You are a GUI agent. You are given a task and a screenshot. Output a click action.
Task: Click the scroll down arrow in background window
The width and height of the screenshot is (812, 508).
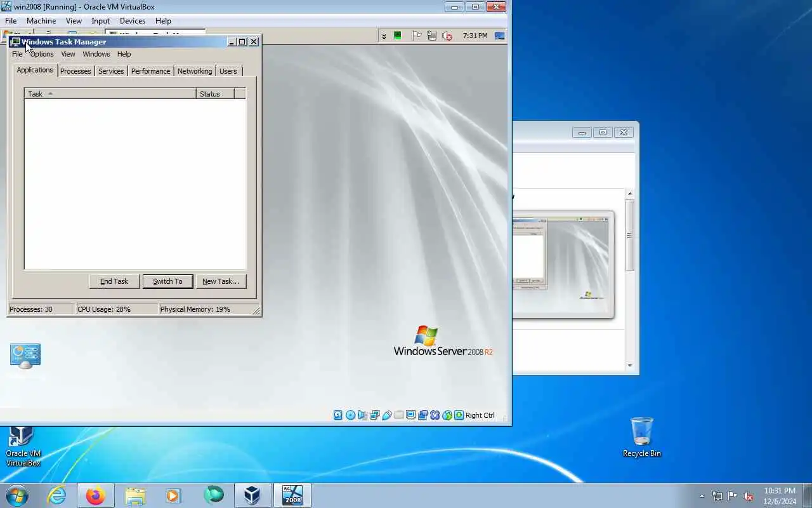click(630, 365)
